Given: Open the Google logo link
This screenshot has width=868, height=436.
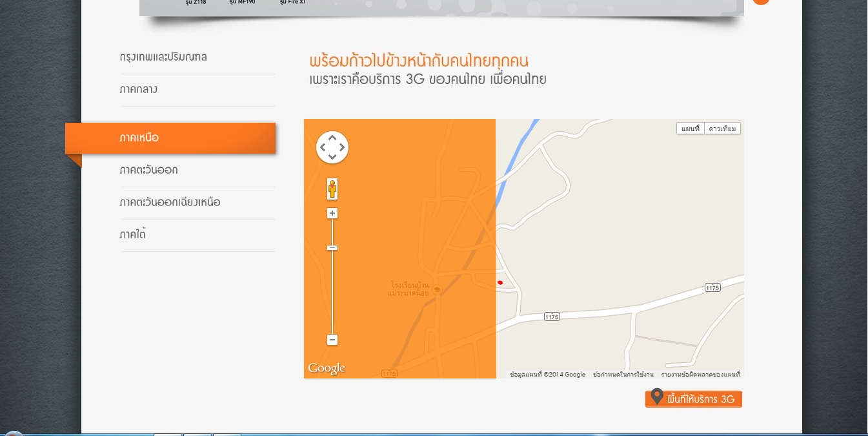Looking at the screenshot, I should (327, 368).
